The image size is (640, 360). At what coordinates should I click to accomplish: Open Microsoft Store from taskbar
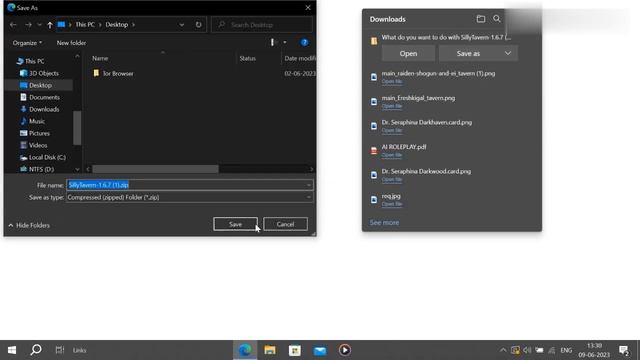pos(295,350)
